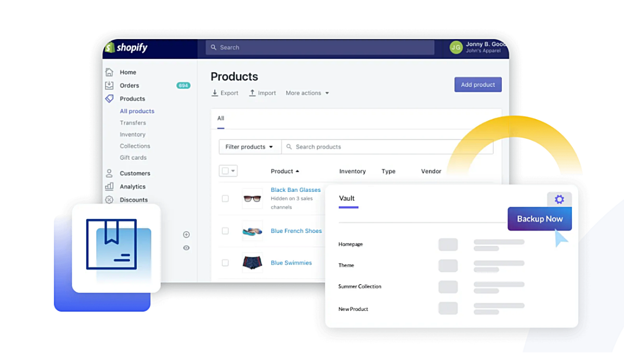Image resolution: width=624 pixels, height=364 pixels.
Task: Click Inventory column header
Action: click(x=353, y=171)
